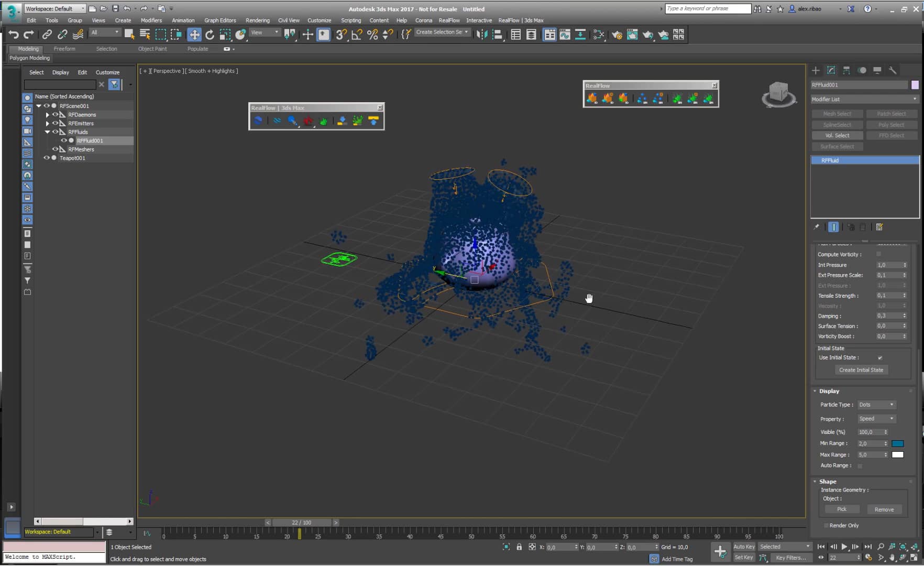Click the Create Initial State button
Viewport: 924px width, 566px height.
pos(861,370)
